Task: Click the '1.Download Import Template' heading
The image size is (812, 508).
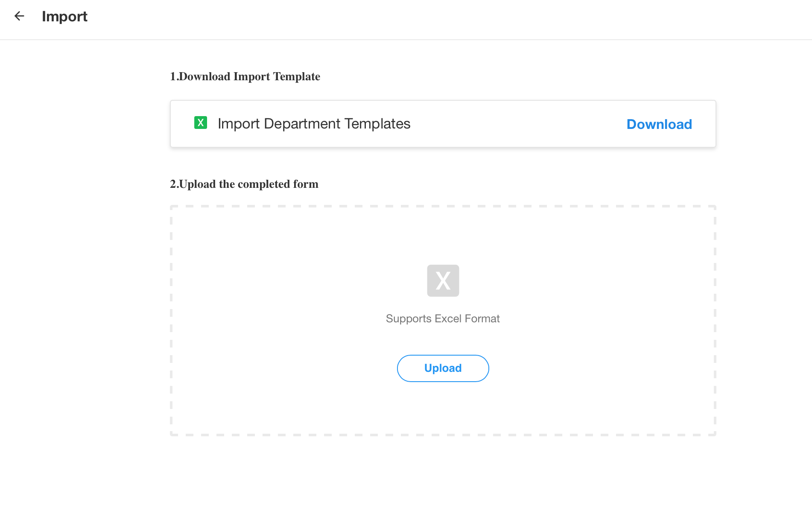Action: (x=245, y=76)
